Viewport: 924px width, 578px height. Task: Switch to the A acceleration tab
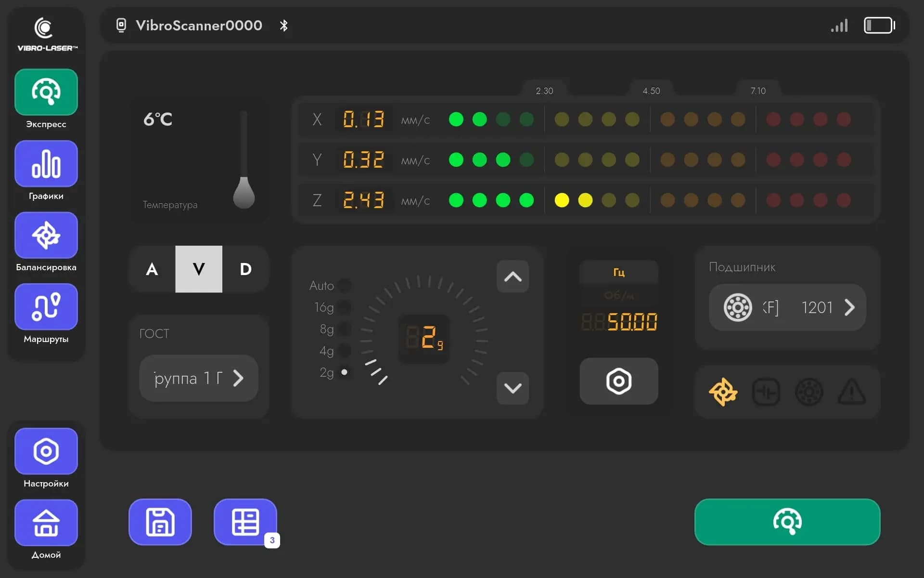pyautogui.click(x=152, y=269)
